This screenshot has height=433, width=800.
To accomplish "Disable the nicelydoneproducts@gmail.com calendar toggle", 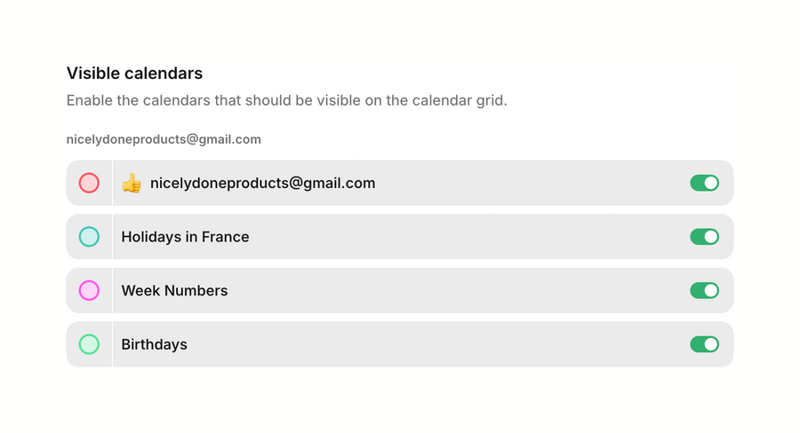I will 704,183.
